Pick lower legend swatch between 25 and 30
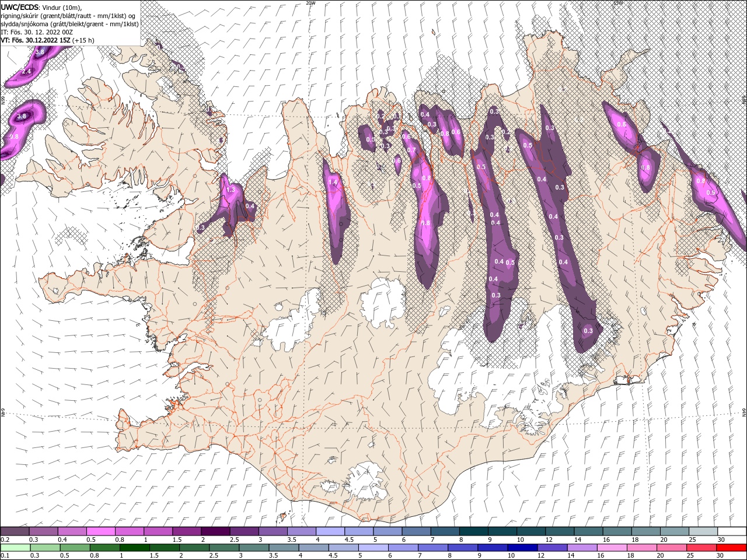The image size is (747, 560). [703, 548]
